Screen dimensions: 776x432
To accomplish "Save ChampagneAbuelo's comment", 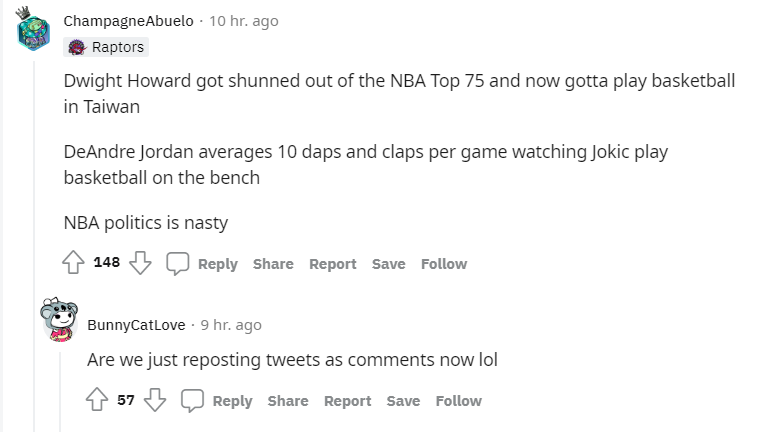I will (389, 264).
